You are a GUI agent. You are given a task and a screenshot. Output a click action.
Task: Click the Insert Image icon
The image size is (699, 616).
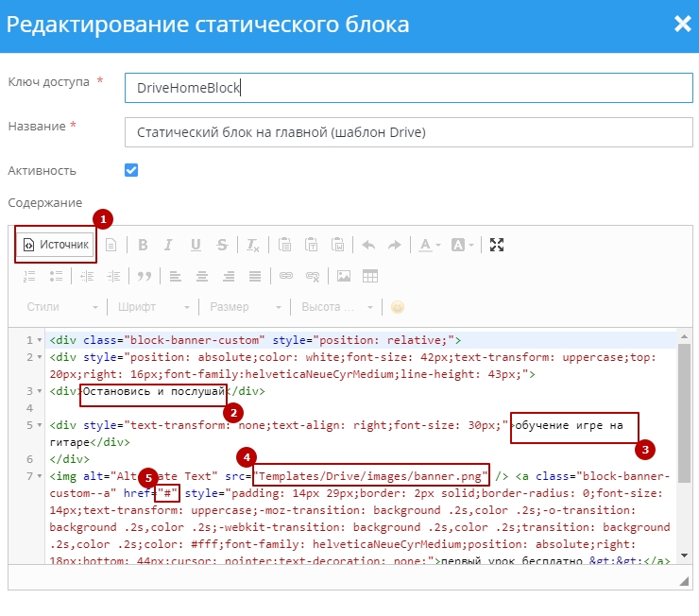[344, 277]
